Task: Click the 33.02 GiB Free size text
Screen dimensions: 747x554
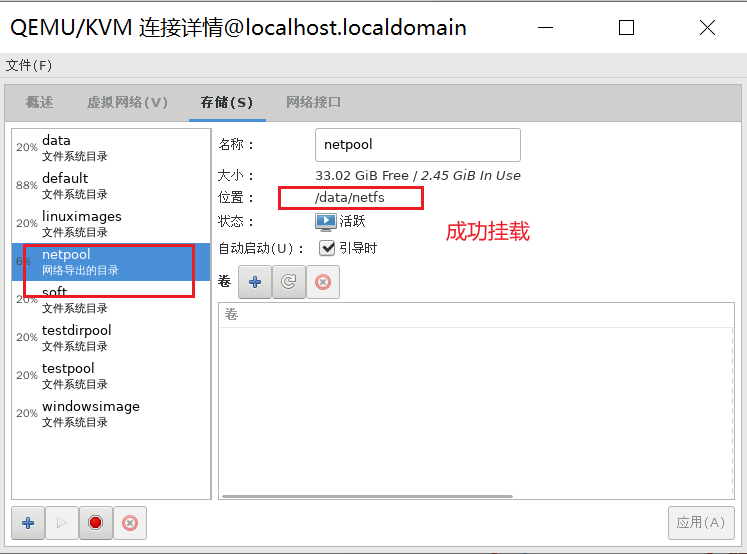Action: (x=362, y=175)
